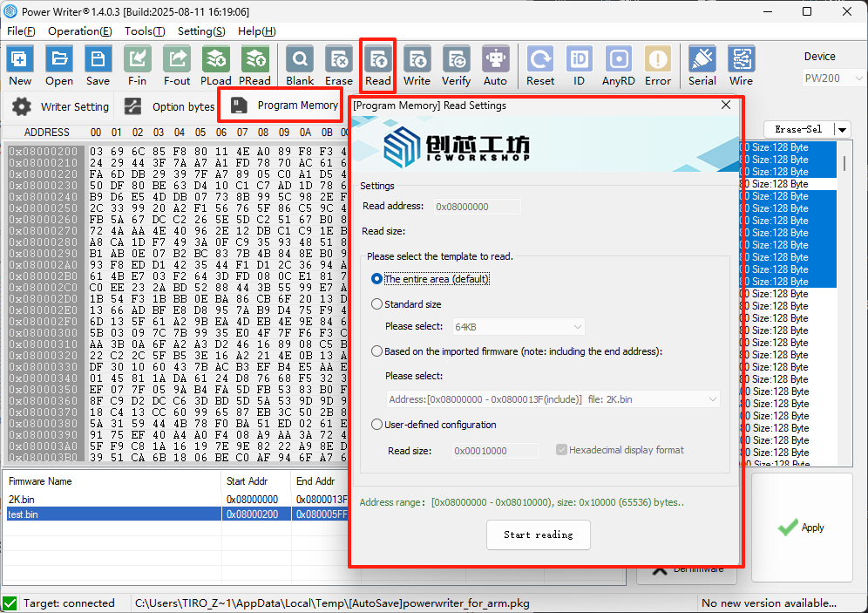Switch to the Option bytes tab
This screenshot has width=868, height=613.
[x=169, y=106]
